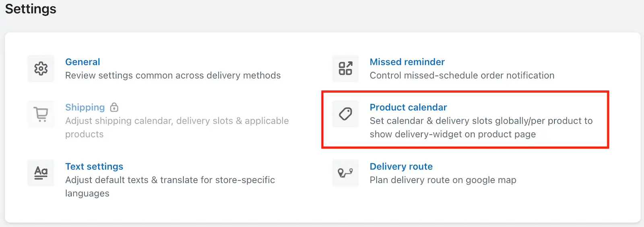Open the General settings link
Viewport: 644px width, 227px height.
83,62
